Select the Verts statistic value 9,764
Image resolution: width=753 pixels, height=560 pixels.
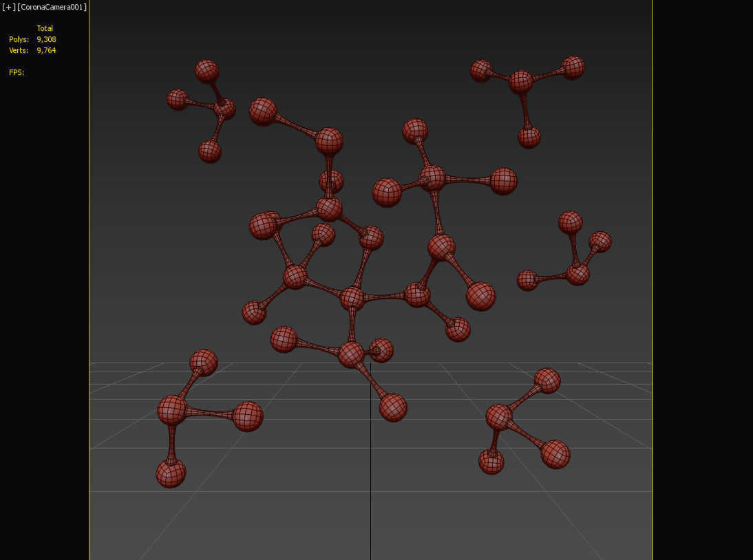tap(47, 50)
